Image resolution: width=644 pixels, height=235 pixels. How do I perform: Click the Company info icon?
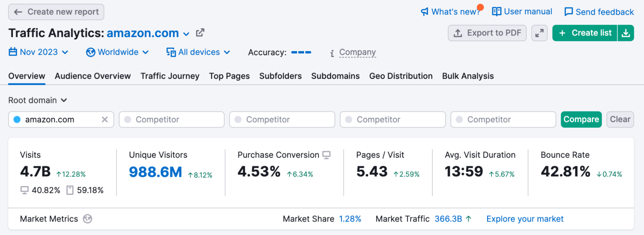(x=332, y=53)
